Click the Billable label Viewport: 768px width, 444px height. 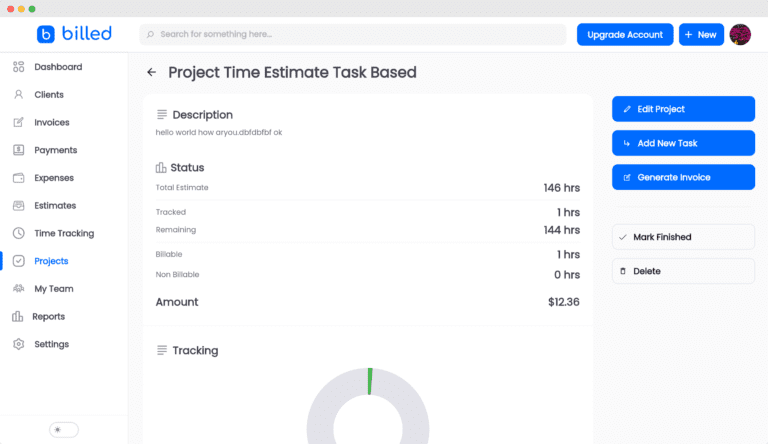[169, 254]
